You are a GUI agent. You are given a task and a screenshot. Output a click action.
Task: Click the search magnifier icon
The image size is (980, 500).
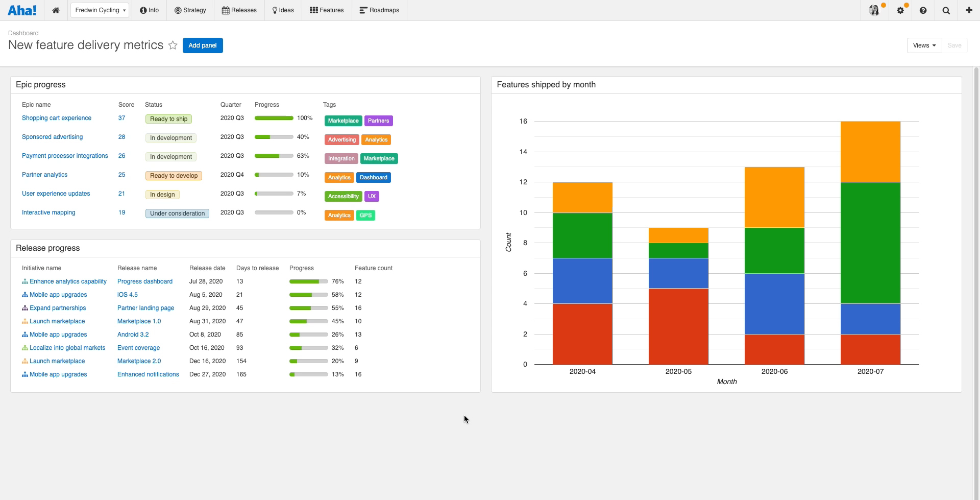946,10
